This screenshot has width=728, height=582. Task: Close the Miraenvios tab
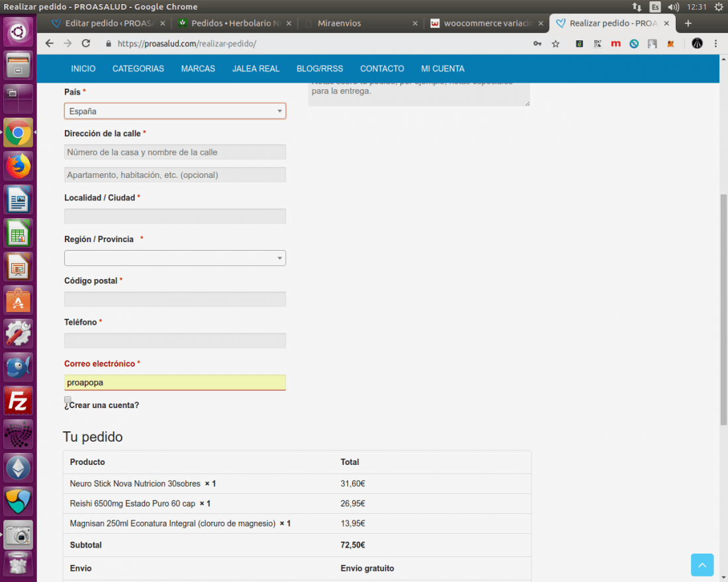pyautogui.click(x=415, y=23)
